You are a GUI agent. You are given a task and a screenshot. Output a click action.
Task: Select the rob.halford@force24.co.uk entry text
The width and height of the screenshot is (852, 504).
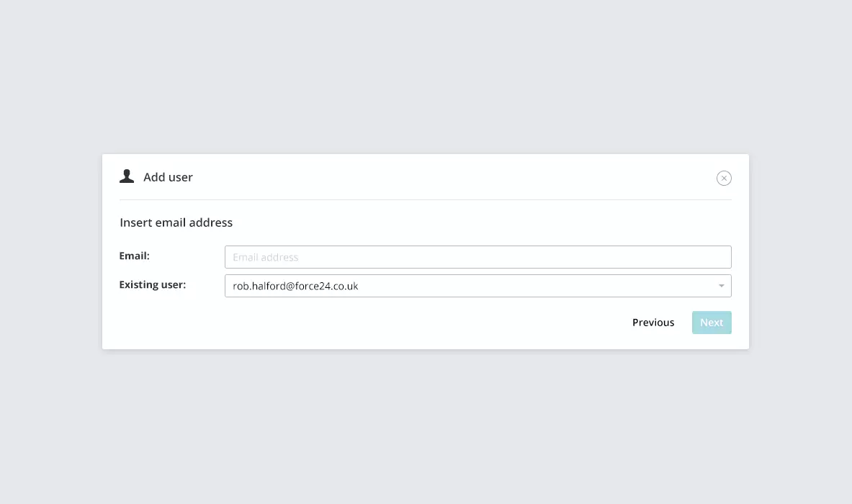[x=295, y=287]
